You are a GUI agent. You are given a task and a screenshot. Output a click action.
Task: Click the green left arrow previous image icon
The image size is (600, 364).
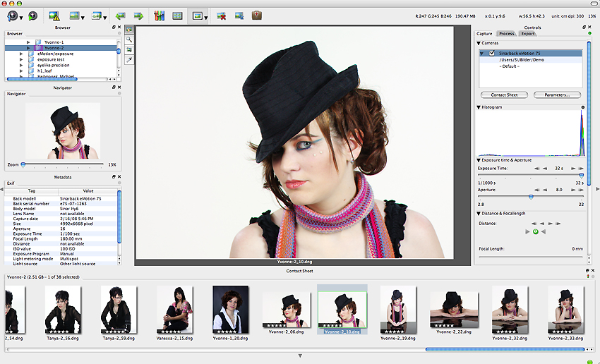point(121,15)
